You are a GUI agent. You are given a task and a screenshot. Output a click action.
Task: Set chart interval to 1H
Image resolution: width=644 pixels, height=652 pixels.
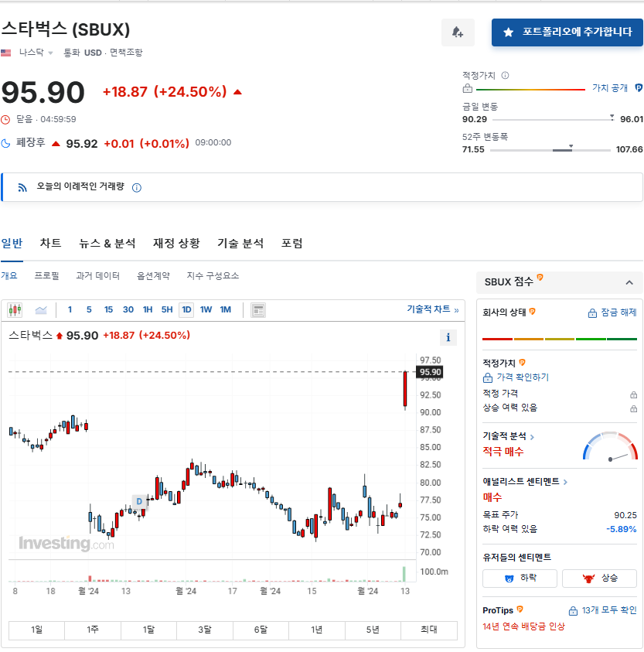tap(148, 309)
